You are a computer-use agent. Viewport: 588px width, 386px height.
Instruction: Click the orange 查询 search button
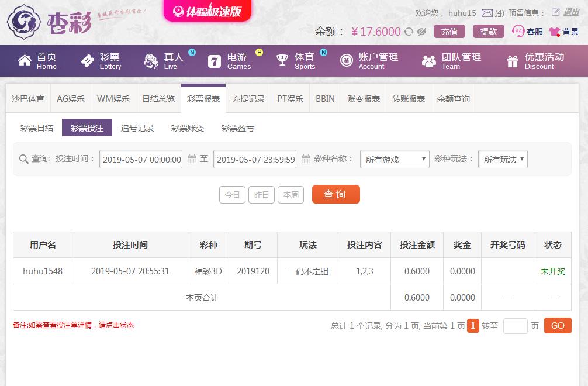pos(335,194)
